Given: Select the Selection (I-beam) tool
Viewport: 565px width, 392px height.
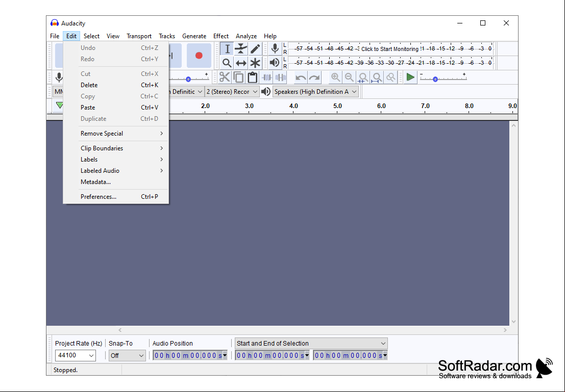Looking at the screenshot, I should pos(227,48).
